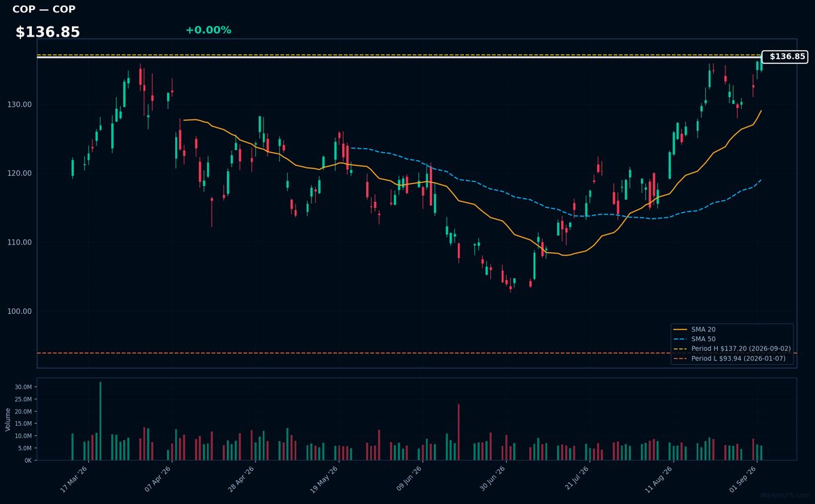Click the Volume axis title
This screenshot has width=815, height=504.
point(8,419)
